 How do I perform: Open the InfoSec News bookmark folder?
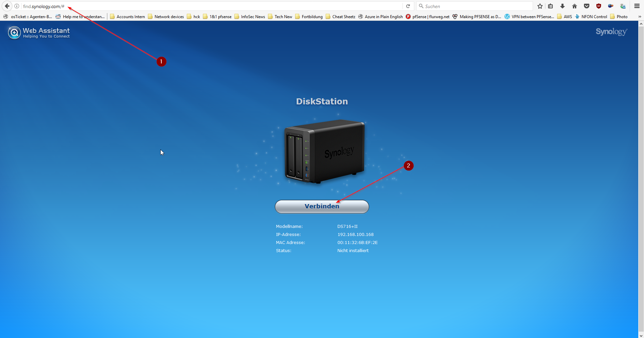(x=250, y=16)
